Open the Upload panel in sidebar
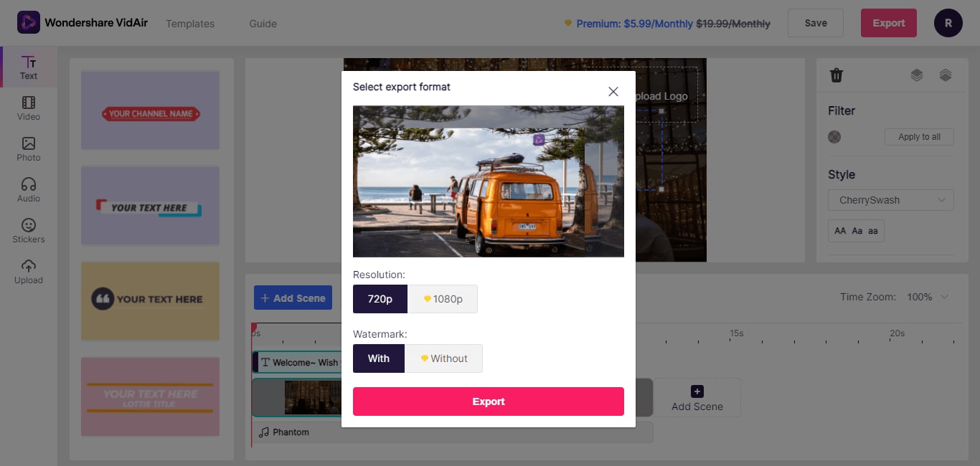Viewport: 980px width, 466px height. tap(29, 272)
